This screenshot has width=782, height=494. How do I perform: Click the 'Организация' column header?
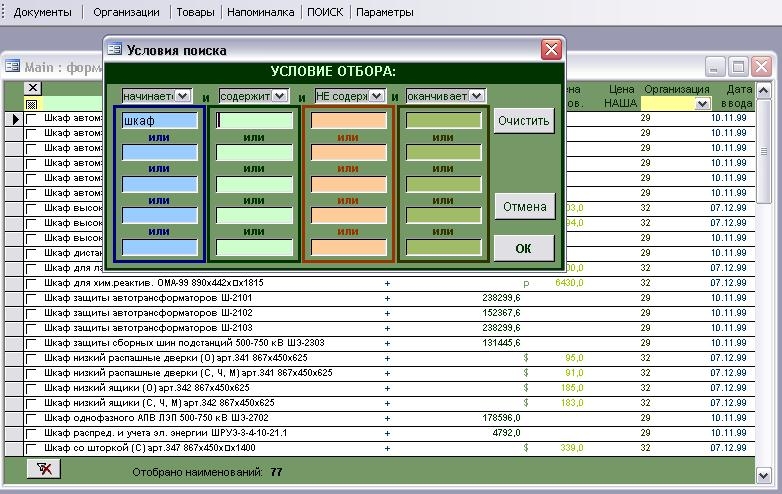tap(677, 89)
